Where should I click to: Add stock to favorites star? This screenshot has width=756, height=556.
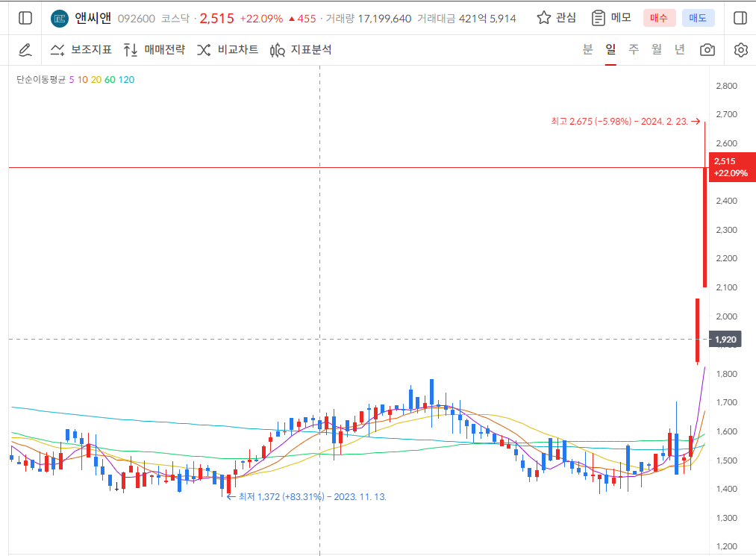(x=544, y=18)
